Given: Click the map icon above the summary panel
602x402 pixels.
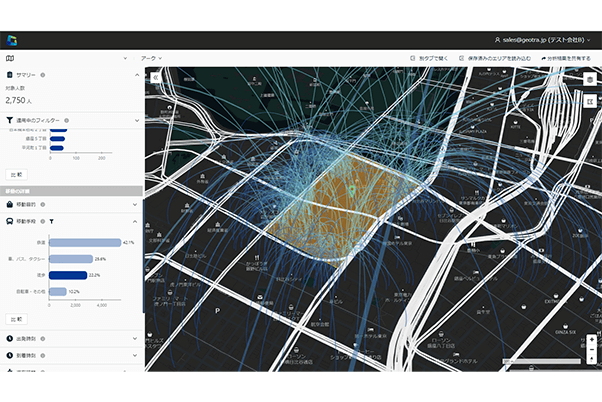Looking at the screenshot, I should 10,59.
